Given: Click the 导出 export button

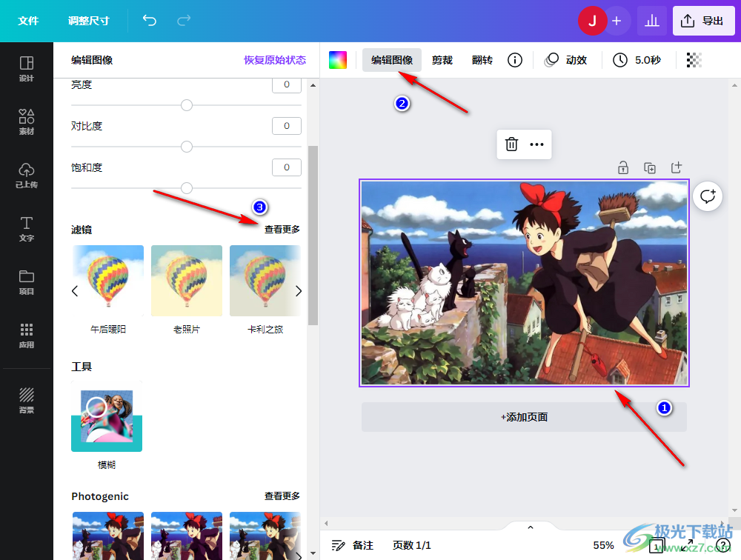Looking at the screenshot, I should pos(704,21).
